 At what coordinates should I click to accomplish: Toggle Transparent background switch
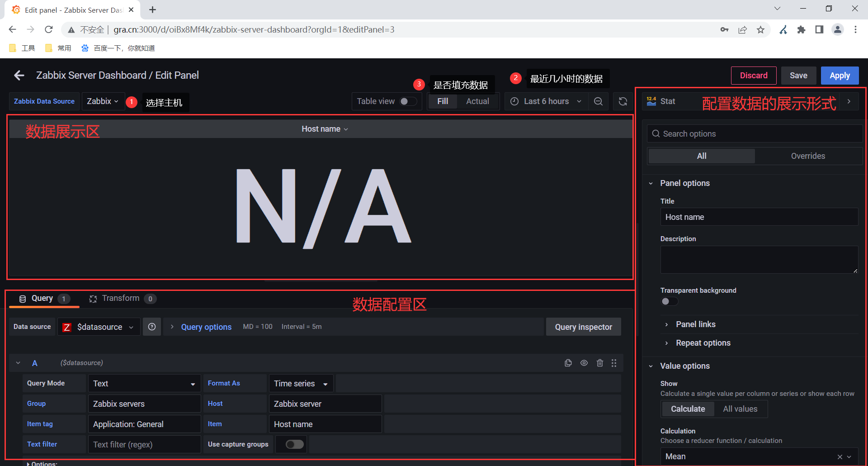tap(669, 301)
